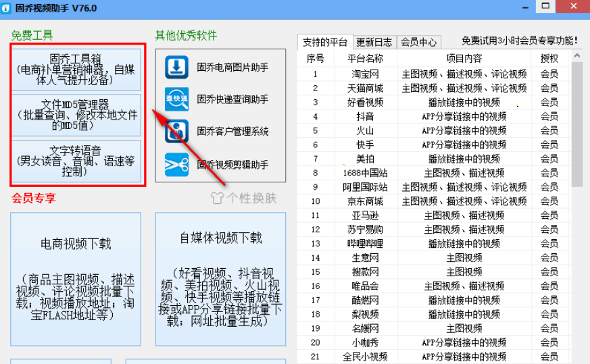
Task: Select the 抖音 row
Action: (x=434, y=117)
